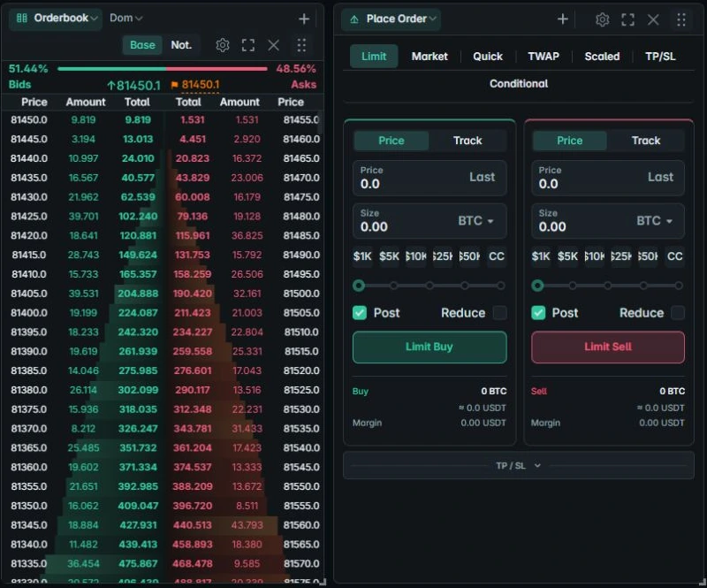Viewport: 707px width, 588px height.
Task: Add new tab in Place Order panel
Action: click(562, 19)
